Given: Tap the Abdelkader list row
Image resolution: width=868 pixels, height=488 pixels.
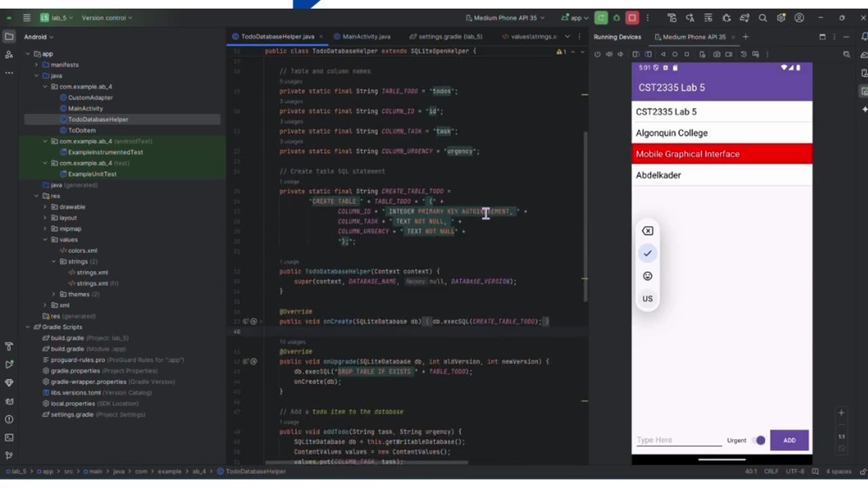Looking at the screenshot, I should pos(722,175).
